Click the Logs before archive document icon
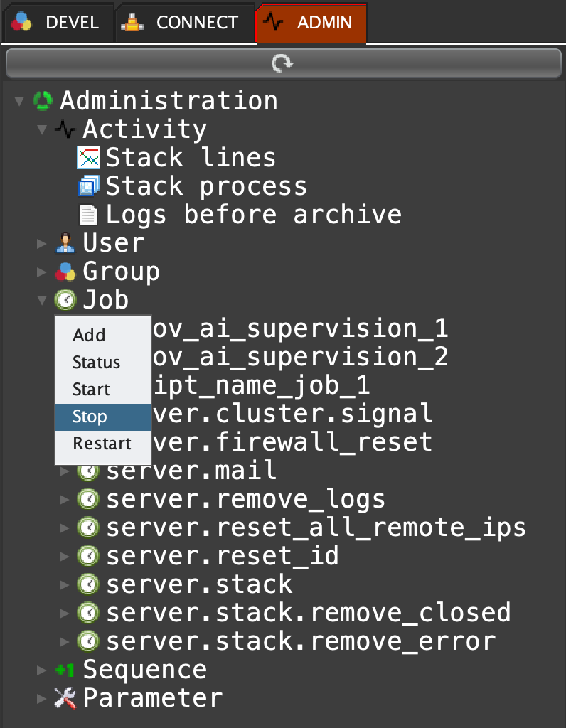Screen dimensions: 566x728 [88, 215]
